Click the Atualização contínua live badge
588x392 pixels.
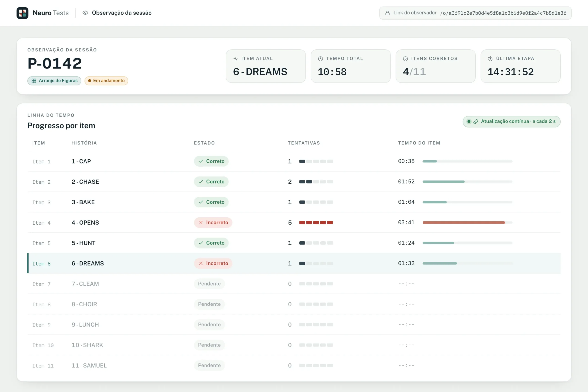(512, 121)
